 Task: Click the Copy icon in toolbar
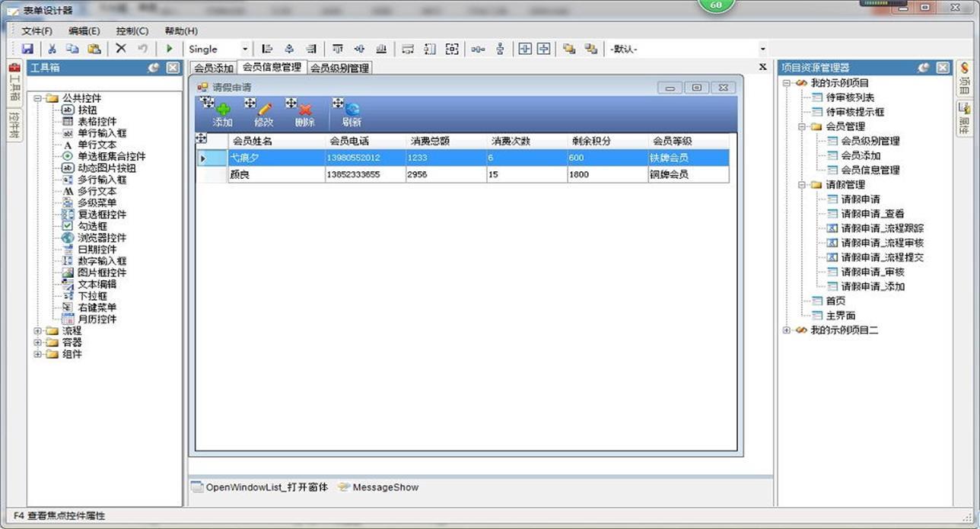73,49
